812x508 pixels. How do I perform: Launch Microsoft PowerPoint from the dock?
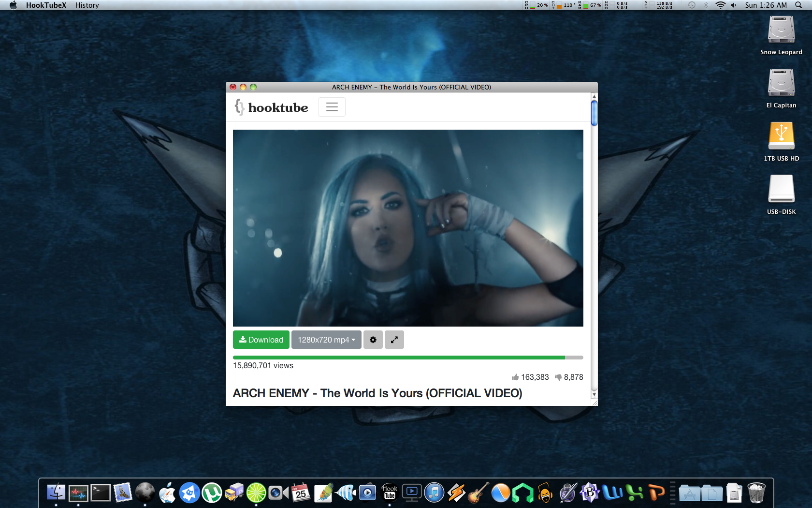point(656,493)
